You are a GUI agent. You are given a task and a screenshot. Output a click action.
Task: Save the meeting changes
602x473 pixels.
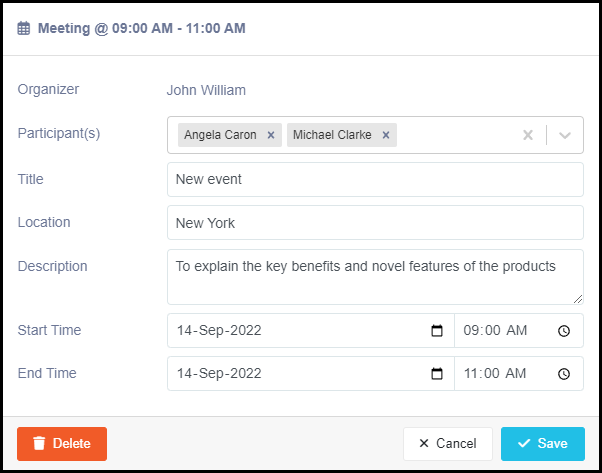coord(543,444)
